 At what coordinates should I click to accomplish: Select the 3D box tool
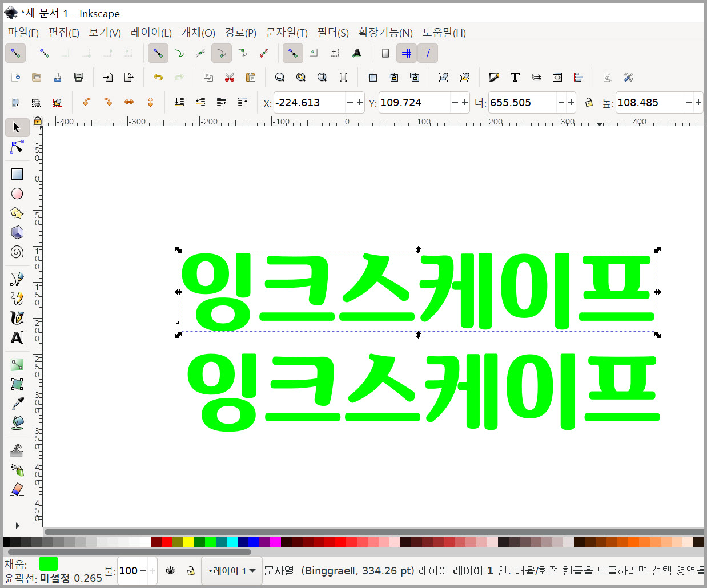[x=17, y=232]
